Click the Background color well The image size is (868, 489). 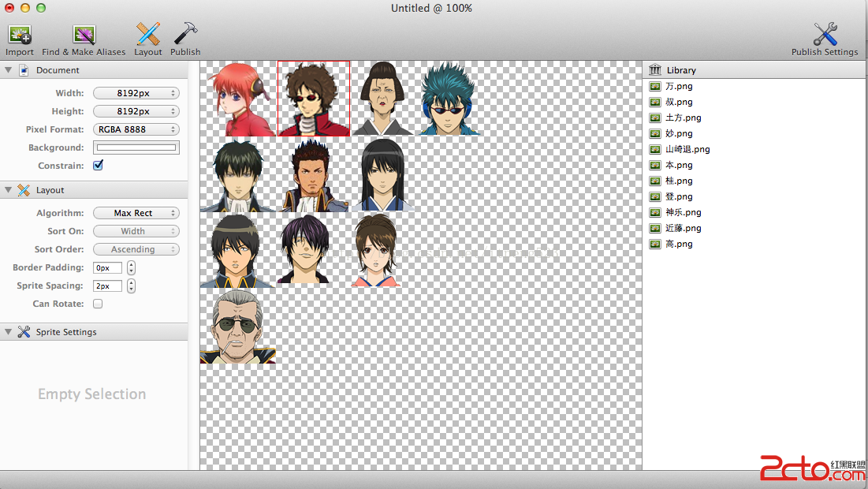pyautogui.click(x=136, y=147)
